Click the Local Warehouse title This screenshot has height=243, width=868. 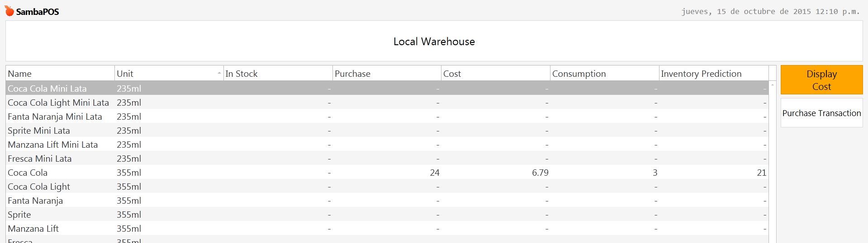434,42
